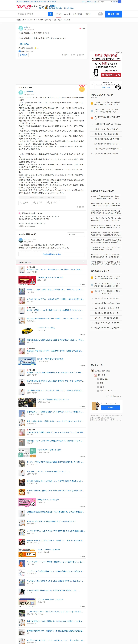Screen dimensions: 138x644
Task: Open related question クレジットを使いすぎて
Action: click(55, 462)
